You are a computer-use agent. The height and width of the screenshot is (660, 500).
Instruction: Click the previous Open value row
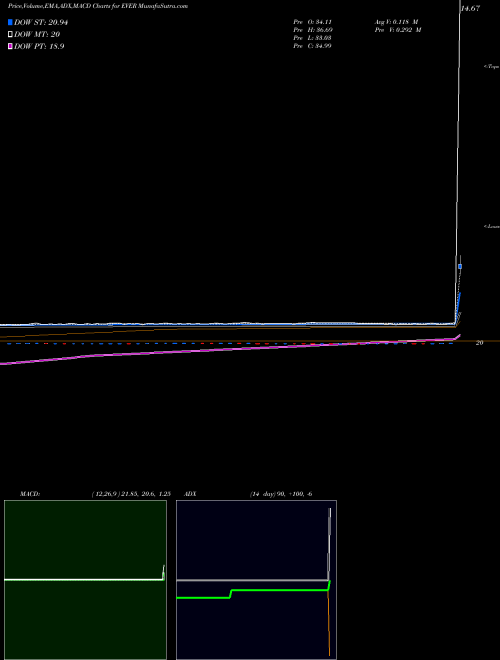[313, 22]
